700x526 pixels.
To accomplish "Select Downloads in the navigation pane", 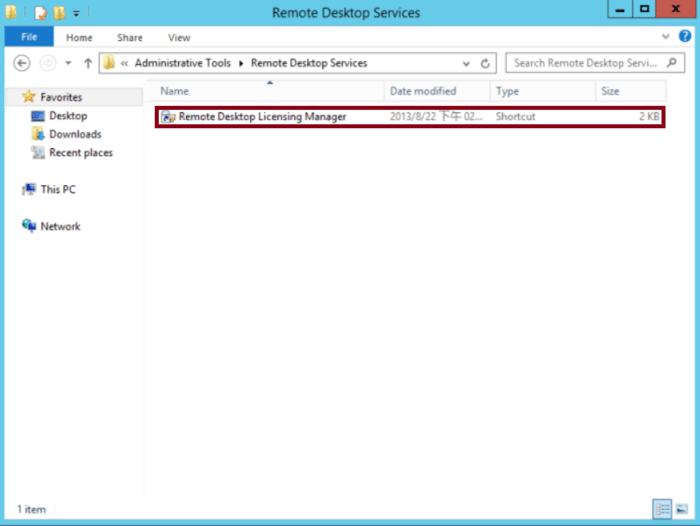I will pos(75,134).
